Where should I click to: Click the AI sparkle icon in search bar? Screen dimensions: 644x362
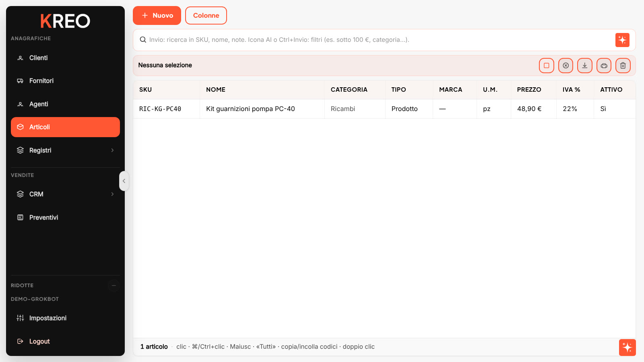pyautogui.click(x=622, y=40)
